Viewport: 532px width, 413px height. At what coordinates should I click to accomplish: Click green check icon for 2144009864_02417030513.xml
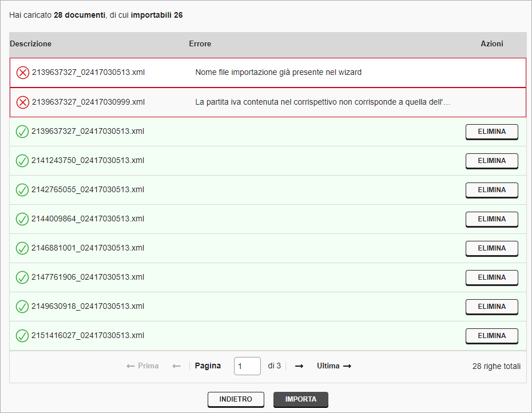22,219
